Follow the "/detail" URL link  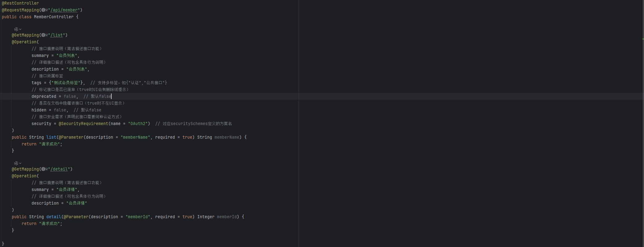point(59,169)
